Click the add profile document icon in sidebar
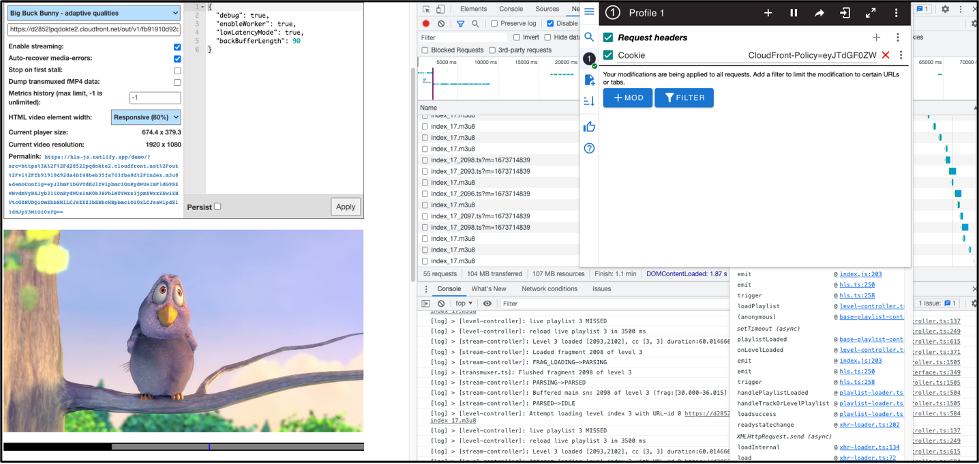The image size is (979, 464). point(589,79)
